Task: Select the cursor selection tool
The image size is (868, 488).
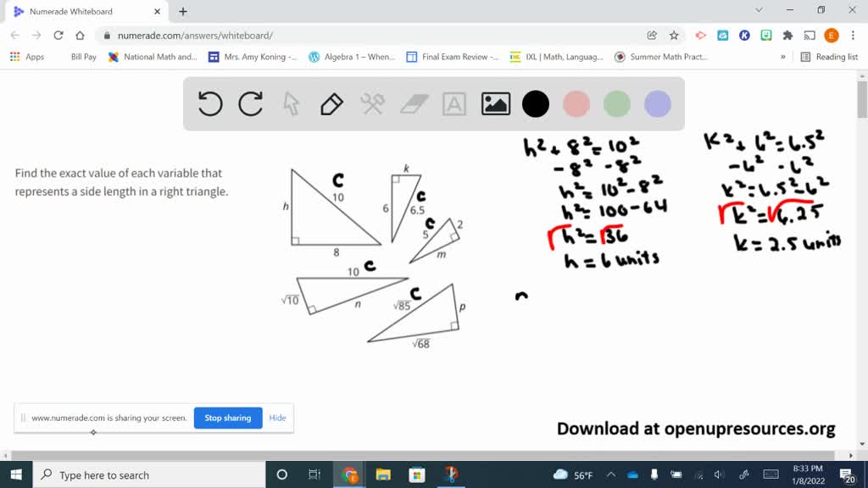Action: tap(291, 103)
